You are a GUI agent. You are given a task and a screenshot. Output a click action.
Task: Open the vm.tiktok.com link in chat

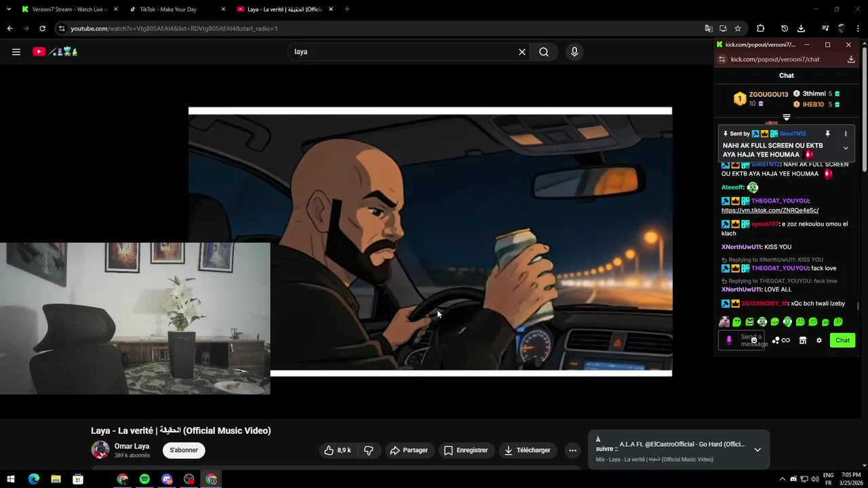[770, 210]
